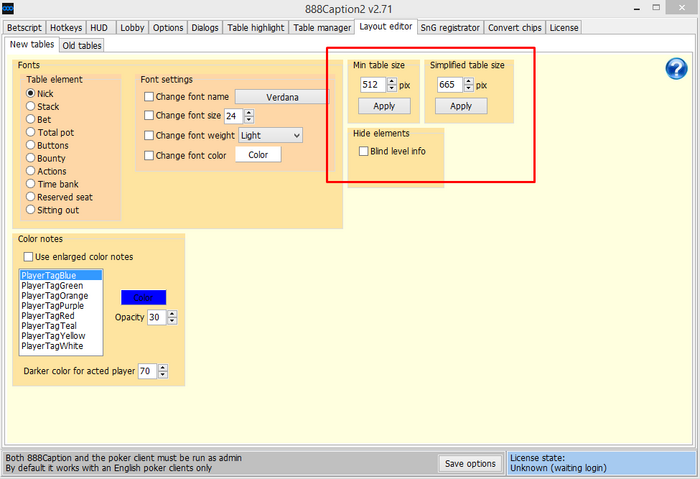Image resolution: width=700 pixels, height=479 pixels.
Task: Choose the Total pot radio button
Action: click(x=30, y=132)
